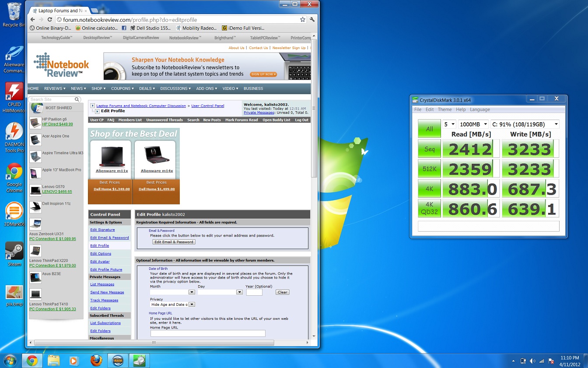The image size is (588, 368).
Task: Click the SIGN UP NOW banner button
Action: click(263, 74)
